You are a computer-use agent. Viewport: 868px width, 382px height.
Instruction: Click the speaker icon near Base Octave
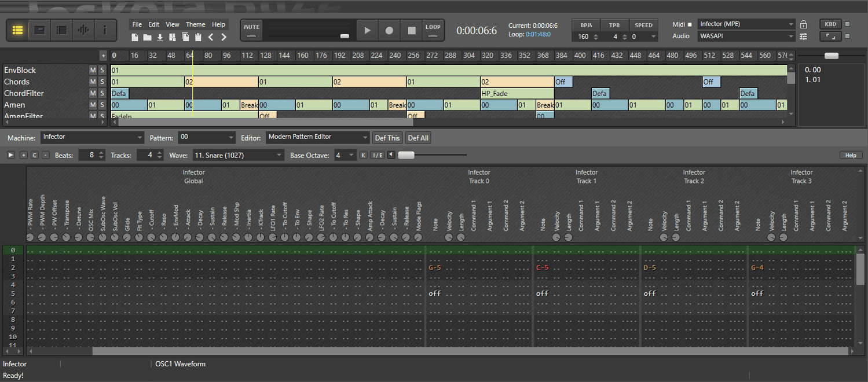pos(391,155)
